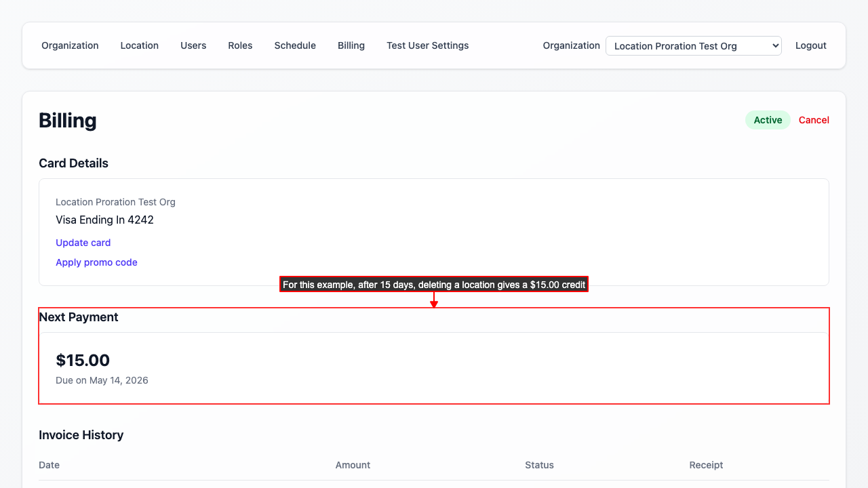868x488 pixels.
Task: Click the Receipt column header
Action: pyautogui.click(x=706, y=465)
